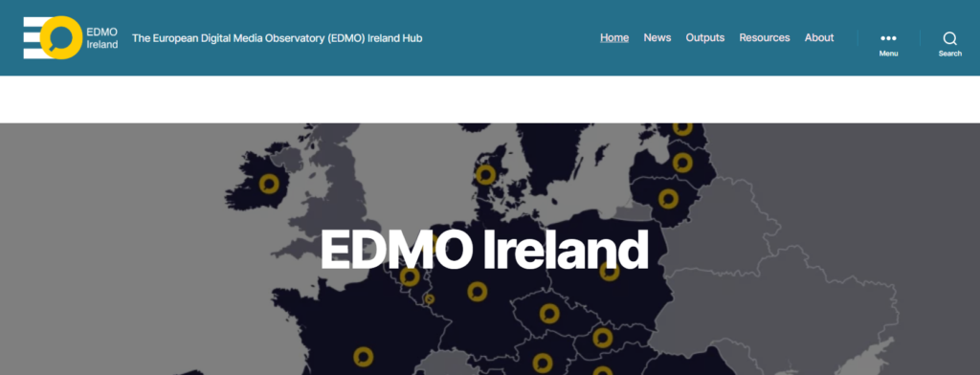This screenshot has height=375, width=980.
Task: Click the hub marker on Belgium
Action: point(410,276)
